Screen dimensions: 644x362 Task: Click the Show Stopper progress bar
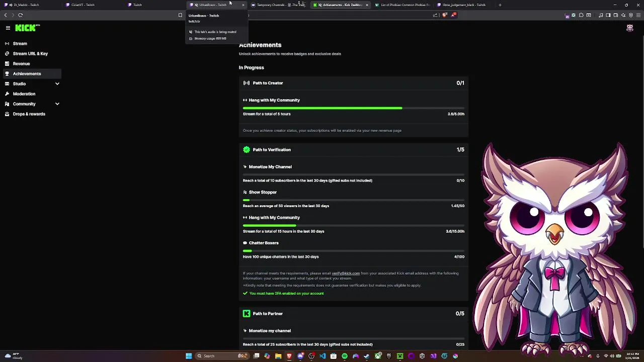click(x=353, y=200)
